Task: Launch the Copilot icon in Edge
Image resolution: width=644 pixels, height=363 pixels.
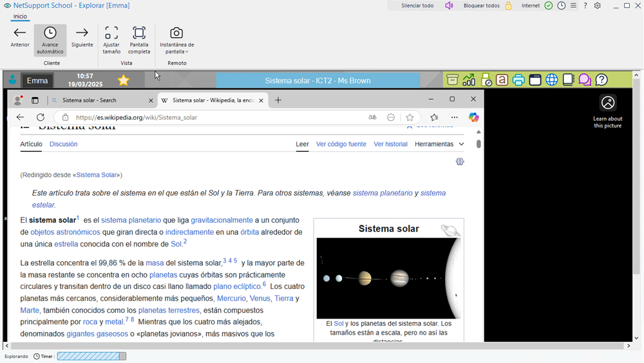Action: (473, 117)
